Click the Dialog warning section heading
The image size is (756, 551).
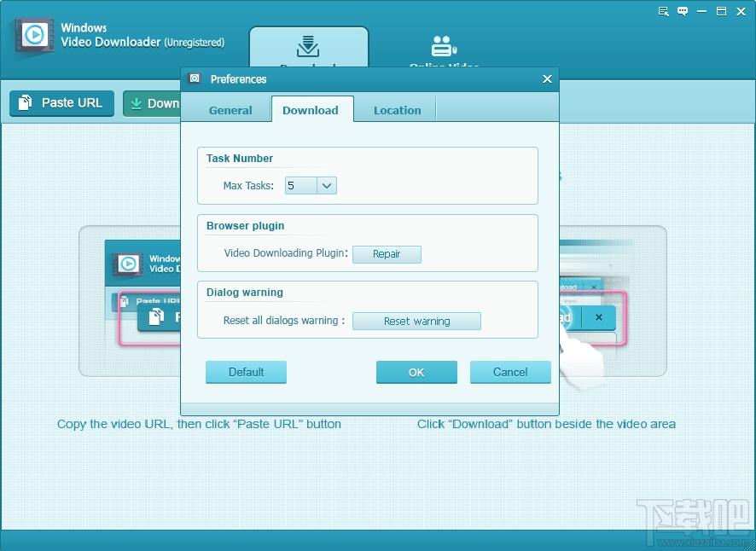point(244,292)
